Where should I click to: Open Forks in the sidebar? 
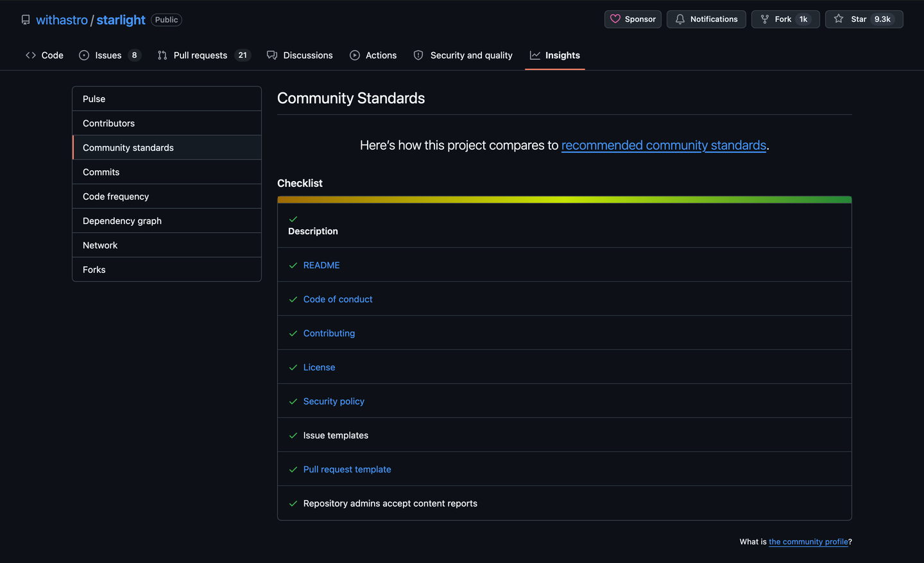click(167, 270)
